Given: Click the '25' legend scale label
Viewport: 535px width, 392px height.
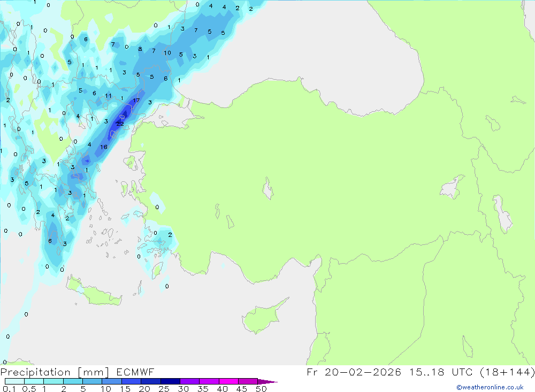Looking at the screenshot, I should click(x=164, y=389).
